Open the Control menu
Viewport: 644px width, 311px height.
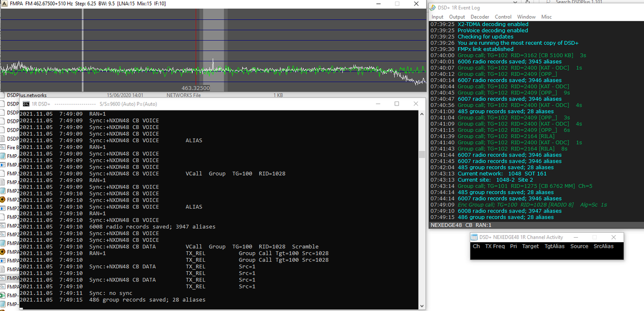[x=503, y=17]
